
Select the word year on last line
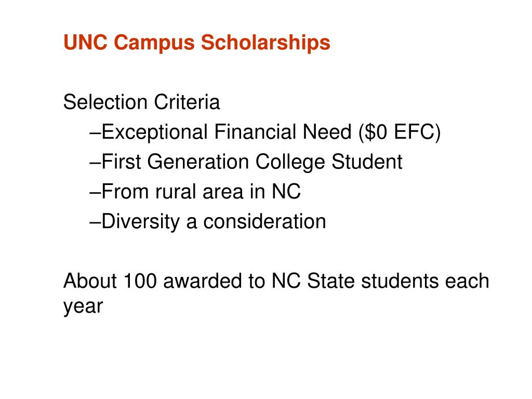(83, 307)
